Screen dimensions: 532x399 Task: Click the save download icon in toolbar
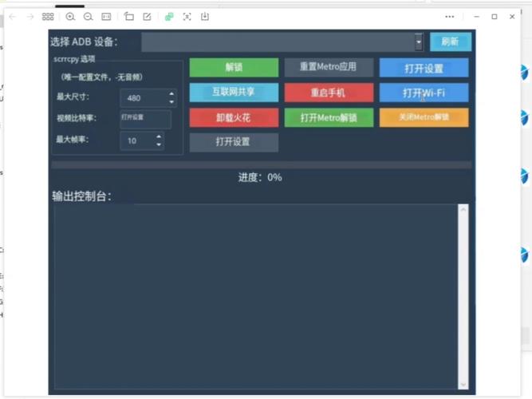click(205, 16)
